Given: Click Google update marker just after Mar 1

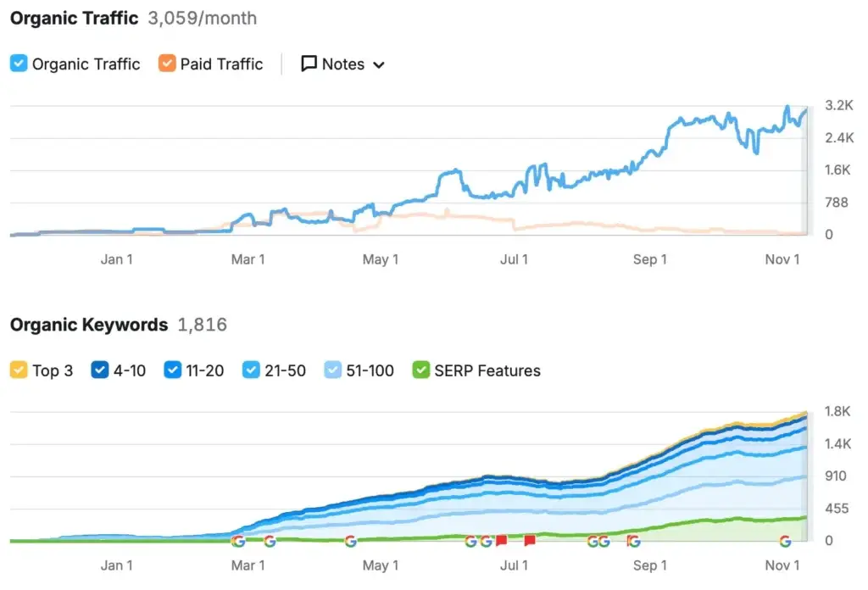Looking at the screenshot, I should coord(270,541).
